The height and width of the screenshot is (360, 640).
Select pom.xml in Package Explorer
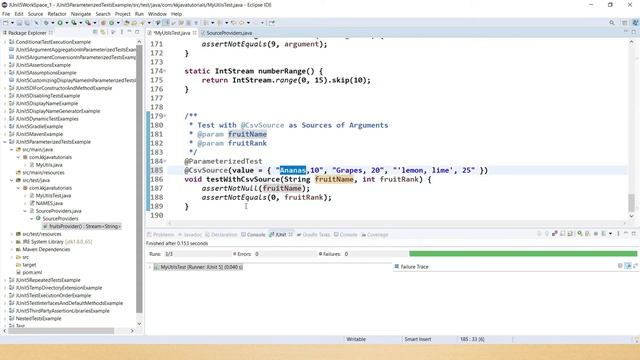pyautogui.click(x=32, y=272)
